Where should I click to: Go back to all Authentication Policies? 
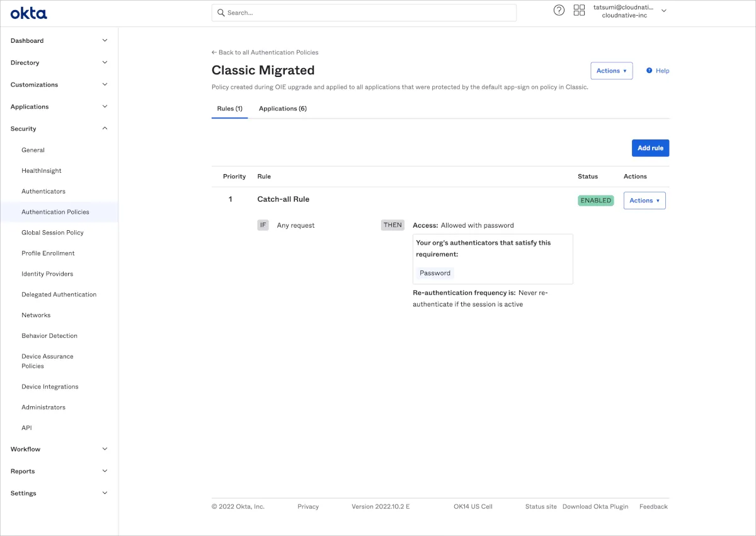click(265, 52)
